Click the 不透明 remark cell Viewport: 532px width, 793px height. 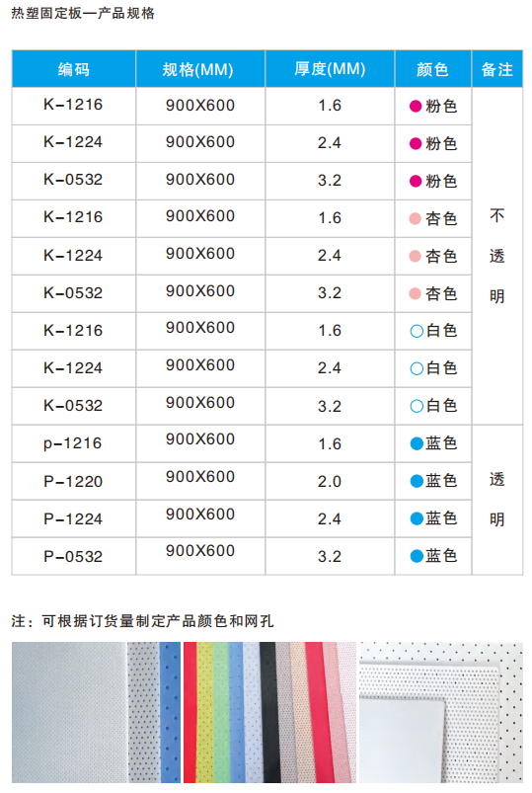click(x=497, y=256)
